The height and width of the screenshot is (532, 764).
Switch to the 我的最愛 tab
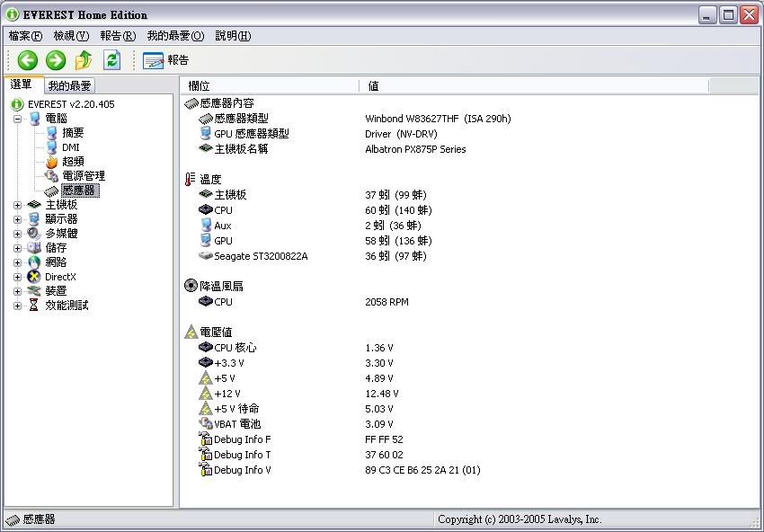point(70,85)
